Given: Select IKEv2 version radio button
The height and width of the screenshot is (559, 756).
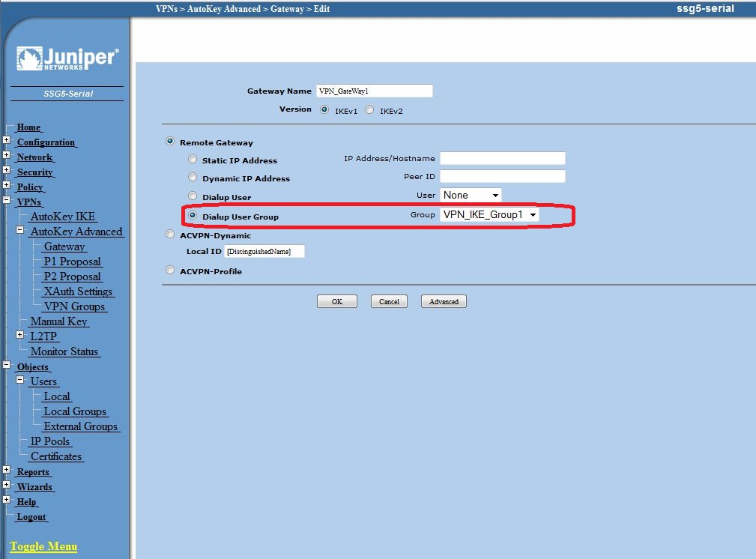Looking at the screenshot, I should (x=369, y=110).
